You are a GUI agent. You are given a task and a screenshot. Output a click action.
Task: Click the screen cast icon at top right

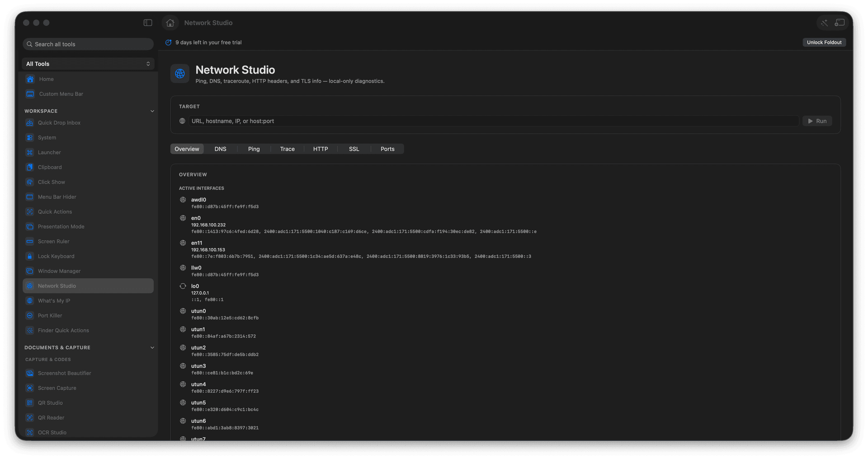coord(840,23)
